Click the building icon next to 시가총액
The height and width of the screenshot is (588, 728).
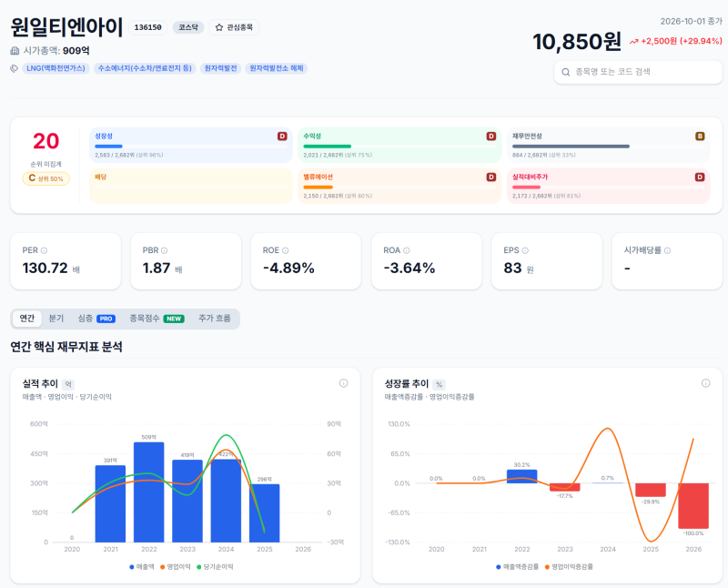point(15,51)
